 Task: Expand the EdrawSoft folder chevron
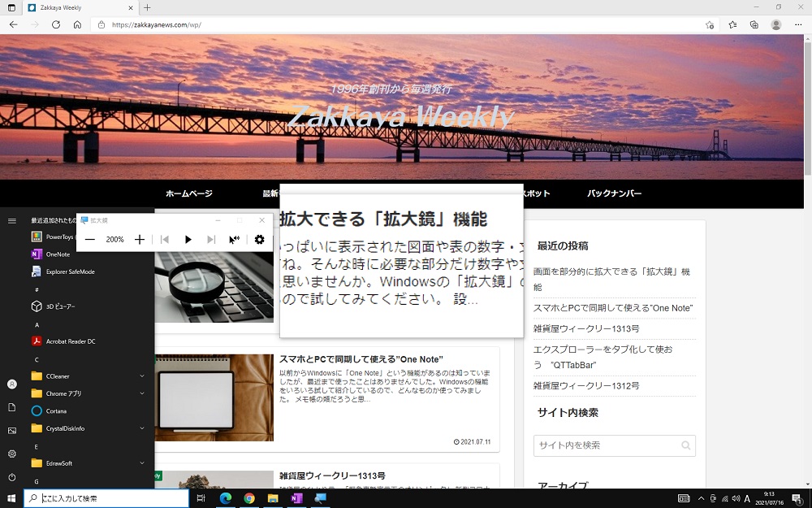click(x=142, y=463)
